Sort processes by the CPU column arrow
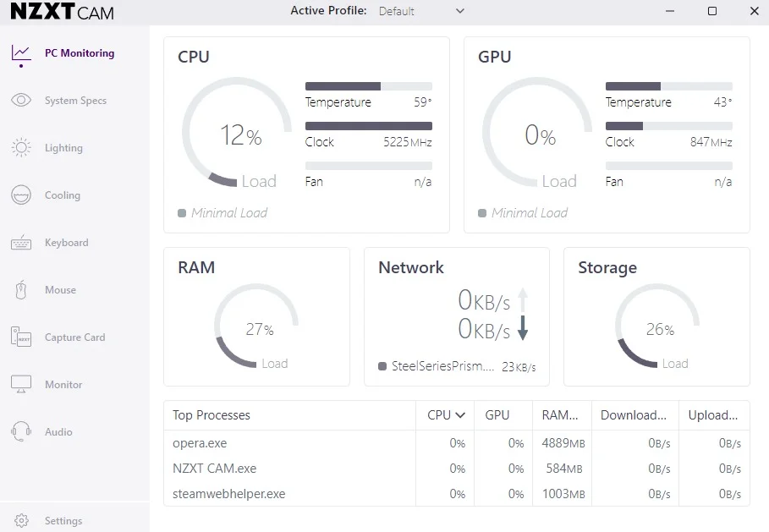This screenshot has height=532, width=769. coord(461,415)
